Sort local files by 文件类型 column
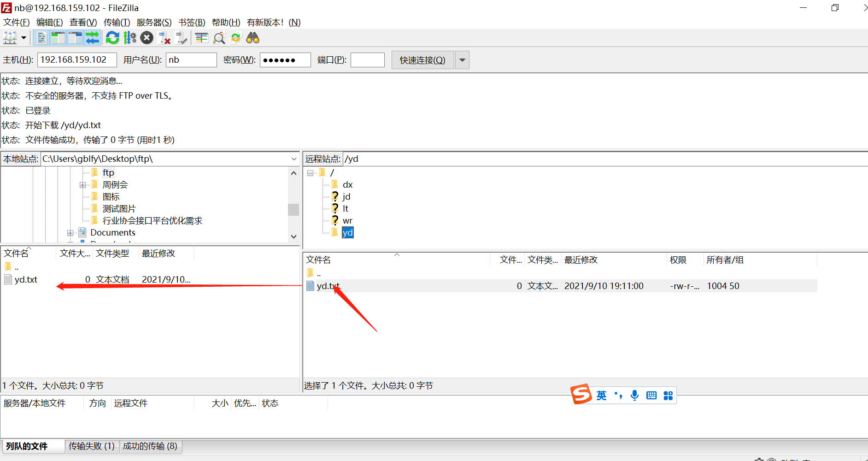Screen dimensions: 868x461 pos(116,254)
